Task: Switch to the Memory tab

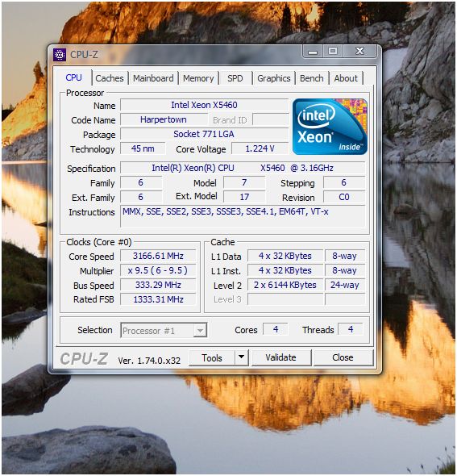Action: (198, 78)
